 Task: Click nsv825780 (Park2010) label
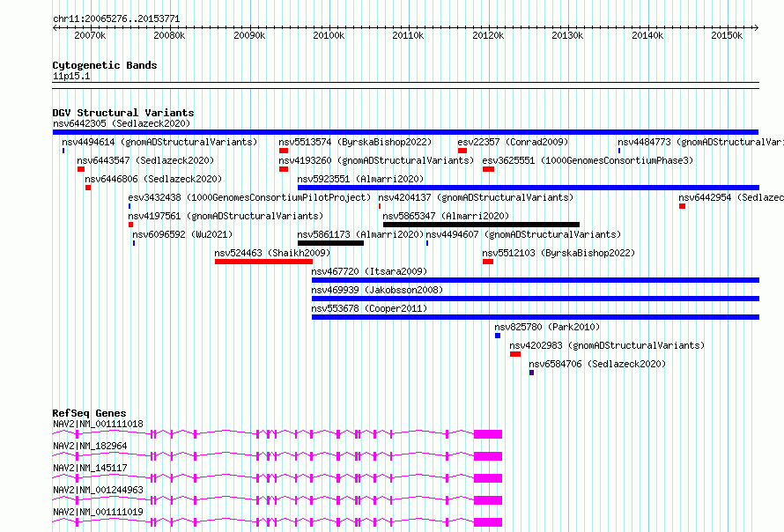547,327
